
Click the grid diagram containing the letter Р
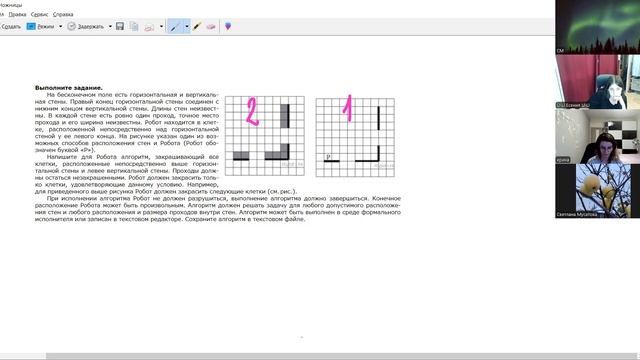[355, 138]
